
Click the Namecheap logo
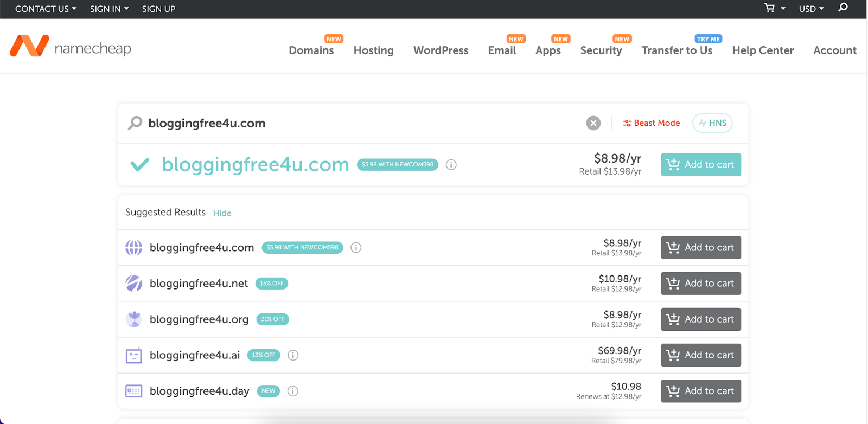[x=71, y=47]
